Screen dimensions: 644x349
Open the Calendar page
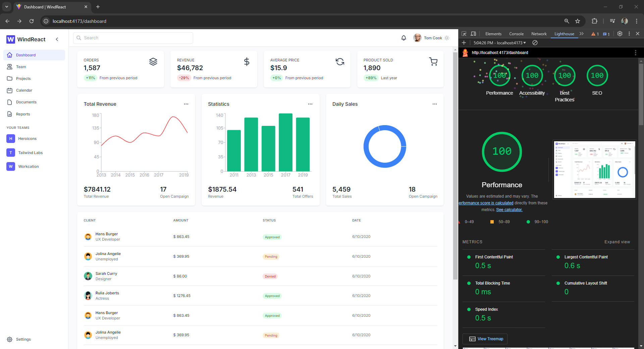coord(34,90)
